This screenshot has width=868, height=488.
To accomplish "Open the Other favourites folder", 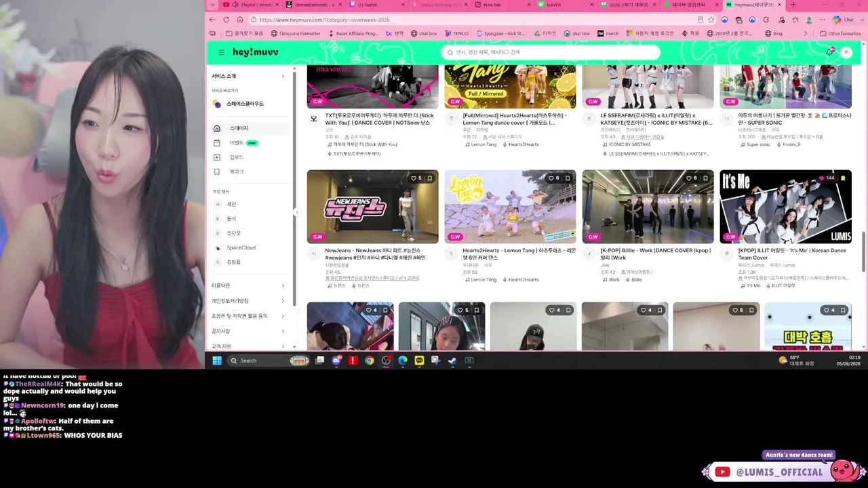I will pos(840,33).
